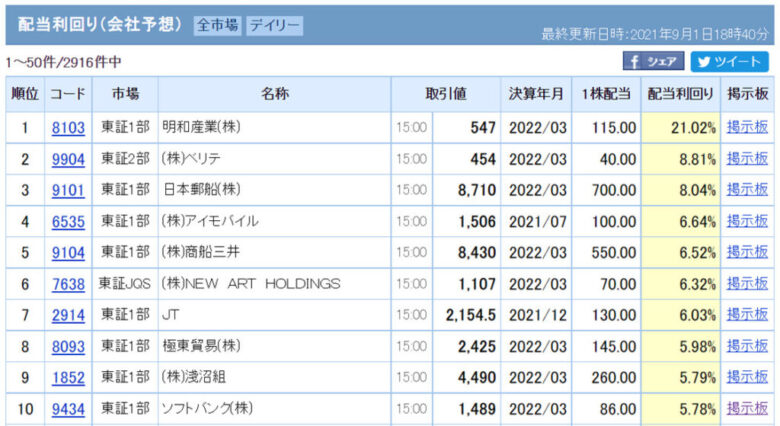Open 掲示板 link for アイモバイル
This screenshot has height=426, width=780.
[747, 221]
